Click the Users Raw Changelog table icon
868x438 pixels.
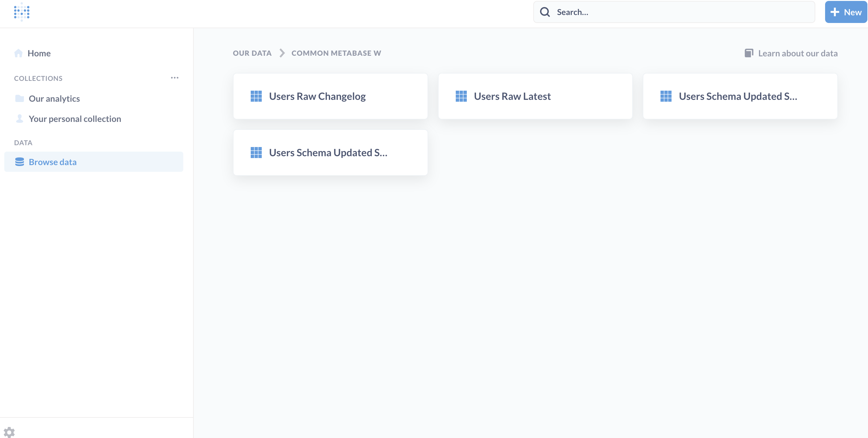click(256, 96)
